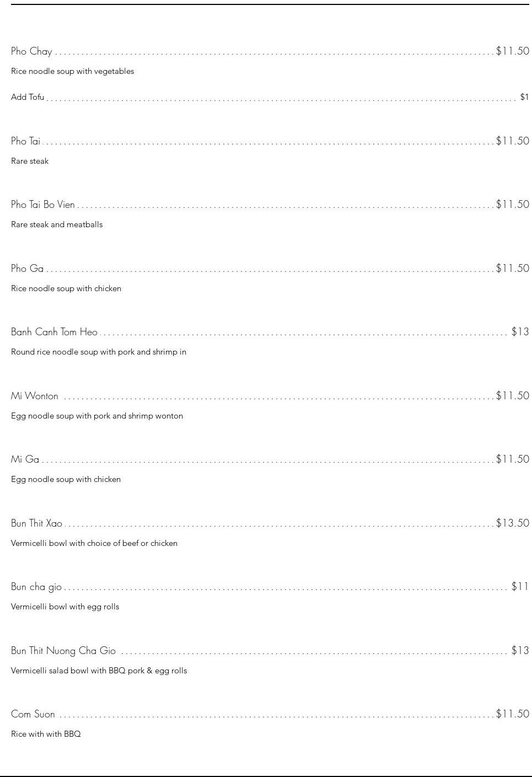Viewport: 532px width, 777px height.
Task: Click the Pho Chay menu item title
Action: (31, 51)
